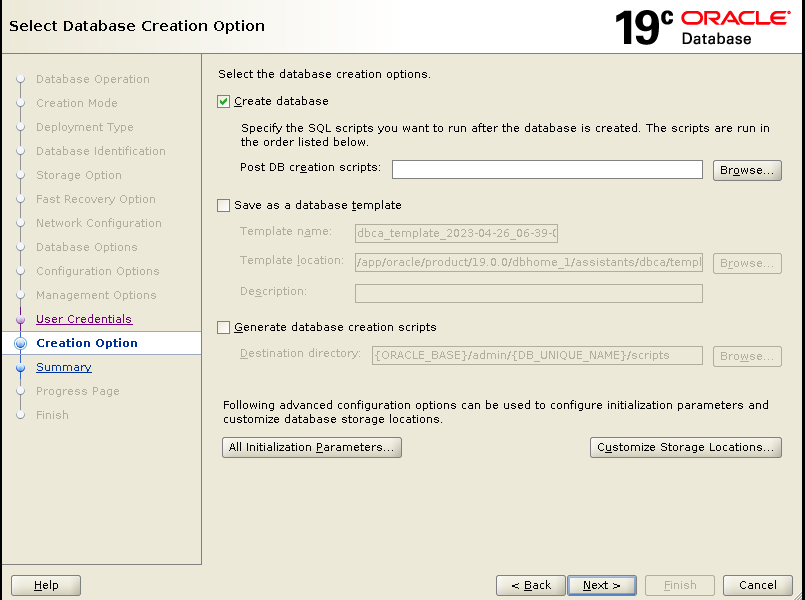Image resolution: width=805 pixels, height=600 pixels.
Task: Open Help for this page
Action: point(46,585)
